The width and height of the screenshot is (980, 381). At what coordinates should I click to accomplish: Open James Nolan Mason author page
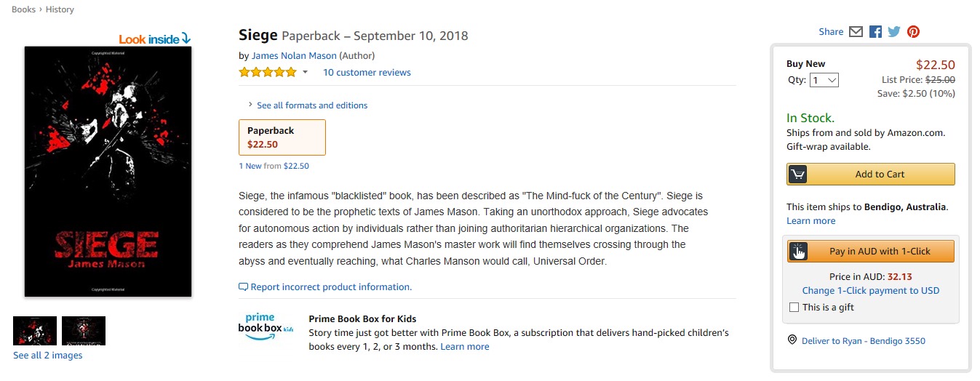(x=294, y=55)
